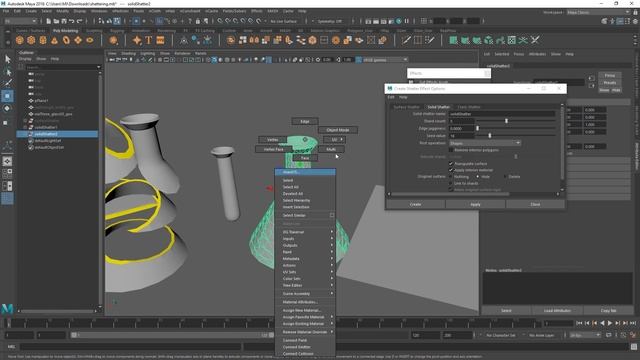Click the Load Attributes button

pos(557,311)
